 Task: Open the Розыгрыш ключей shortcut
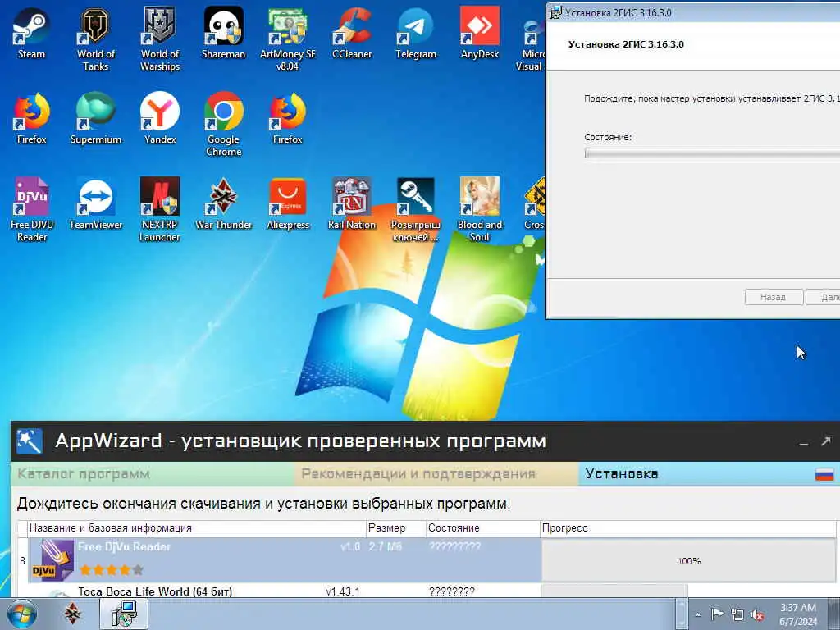[x=416, y=209]
